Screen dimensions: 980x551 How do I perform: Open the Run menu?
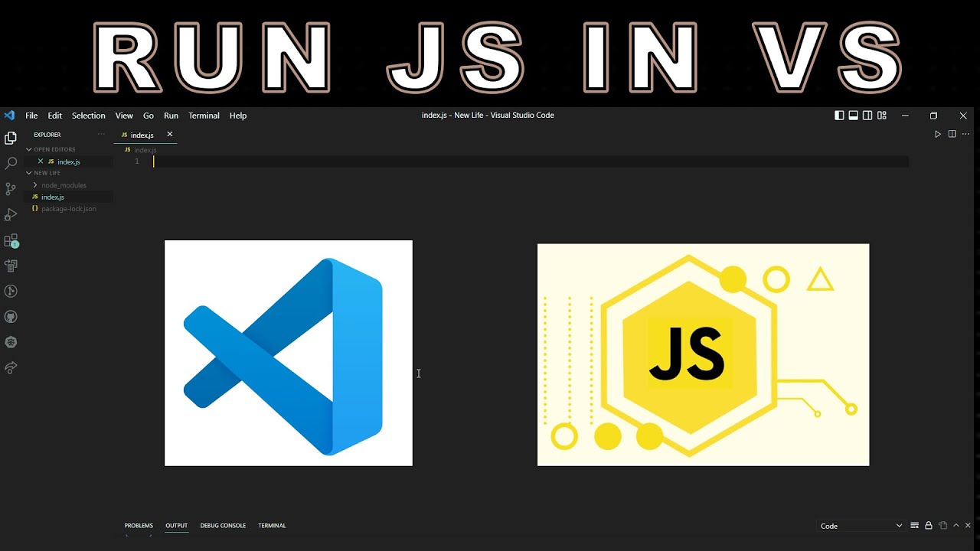pyautogui.click(x=171, y=116)
